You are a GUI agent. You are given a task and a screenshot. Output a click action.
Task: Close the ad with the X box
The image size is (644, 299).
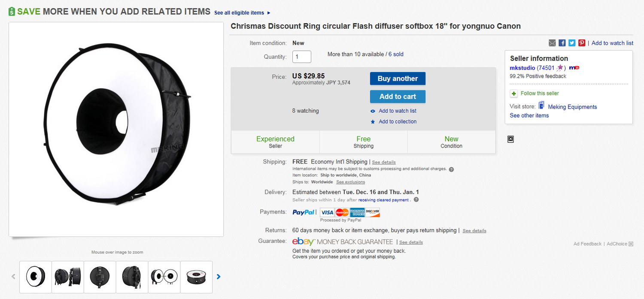[x=510, y=139]
